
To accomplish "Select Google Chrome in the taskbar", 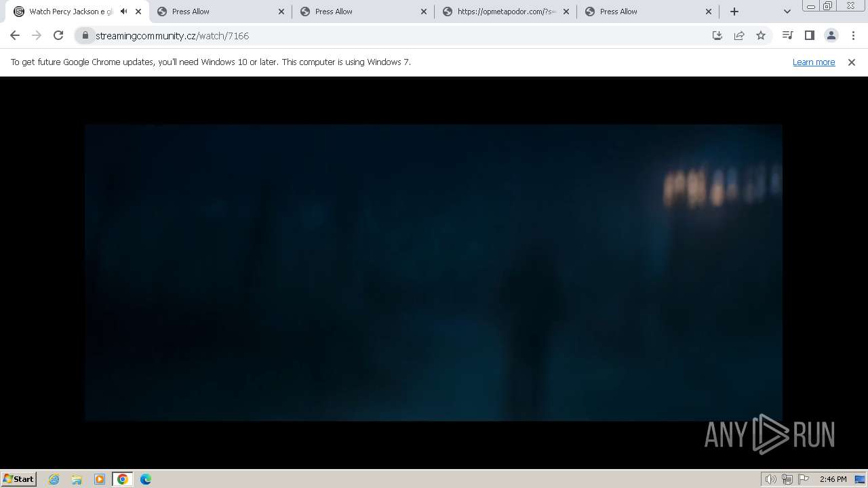I will pyautogui.click(x=123, y=479).
